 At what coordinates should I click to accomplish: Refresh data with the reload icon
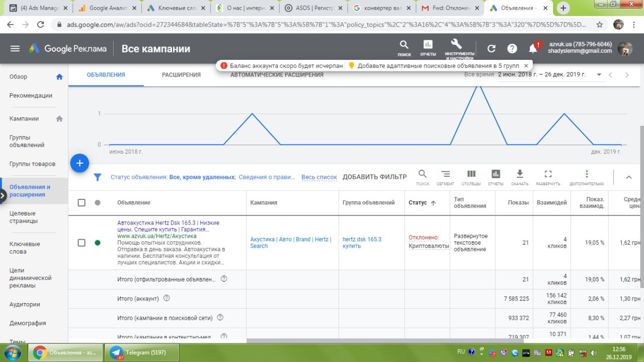(492, 49)
